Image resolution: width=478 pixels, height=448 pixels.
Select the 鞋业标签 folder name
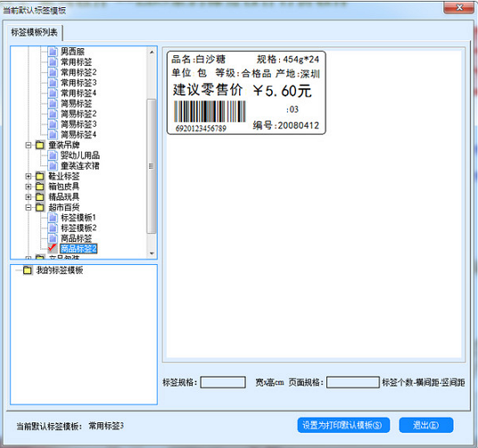pyautogui.click(x=63, y=176)
